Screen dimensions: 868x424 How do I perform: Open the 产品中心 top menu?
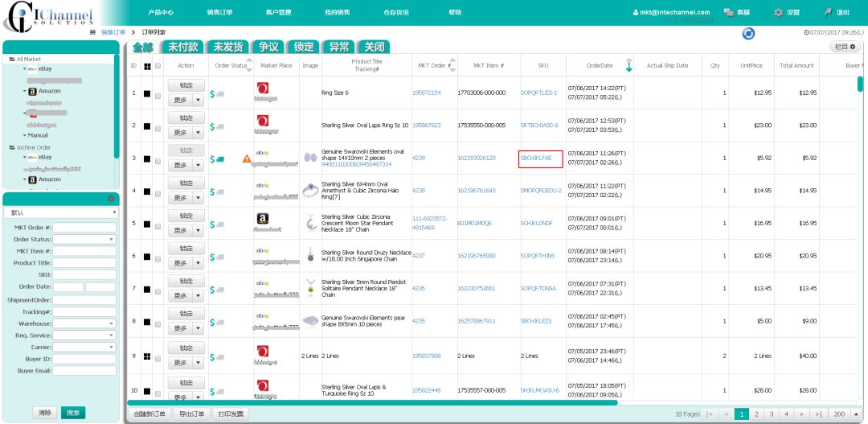[161, 12]
